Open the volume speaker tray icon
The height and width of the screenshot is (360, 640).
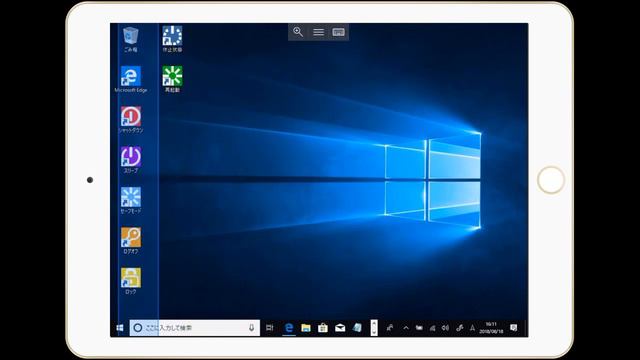pyautogui.click(x=445, y=328)
